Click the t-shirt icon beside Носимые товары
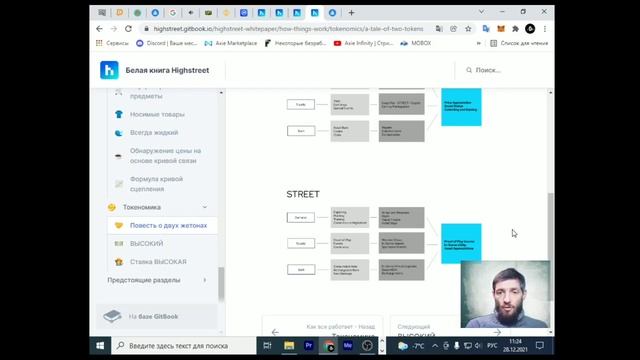Viewport: 640px width, 360px height. (119, 114)
